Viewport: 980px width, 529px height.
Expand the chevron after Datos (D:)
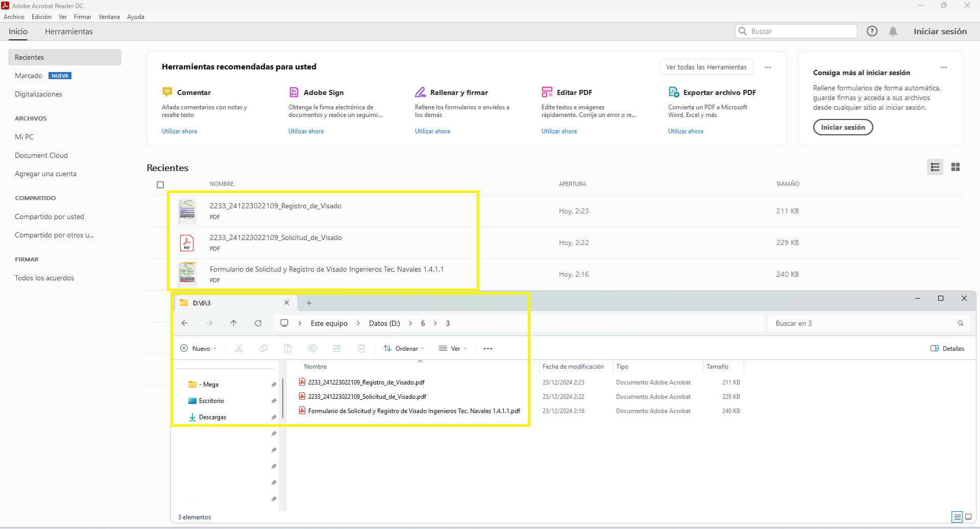[410, 323]
